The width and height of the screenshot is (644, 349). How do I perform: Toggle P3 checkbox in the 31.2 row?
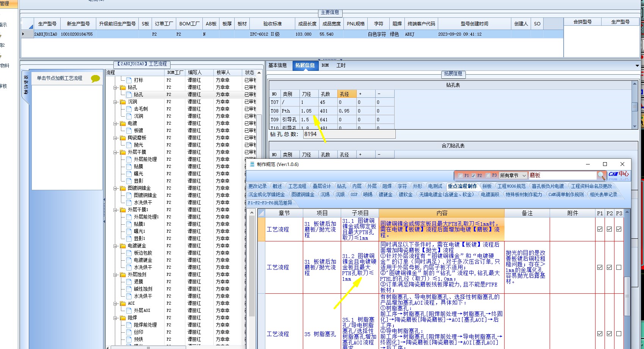click(x=619, y=268)
